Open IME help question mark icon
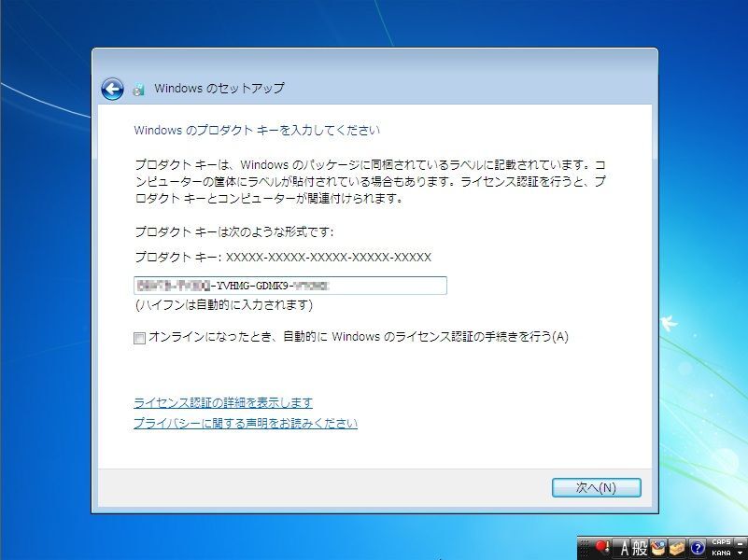This screenshot has width=748, height=560. [698, 548]
